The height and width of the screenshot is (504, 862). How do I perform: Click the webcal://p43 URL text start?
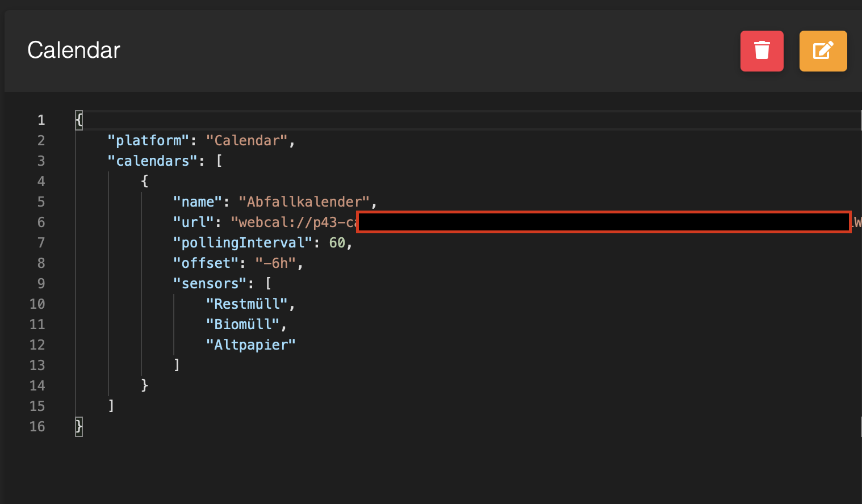(x=293, y=222)
